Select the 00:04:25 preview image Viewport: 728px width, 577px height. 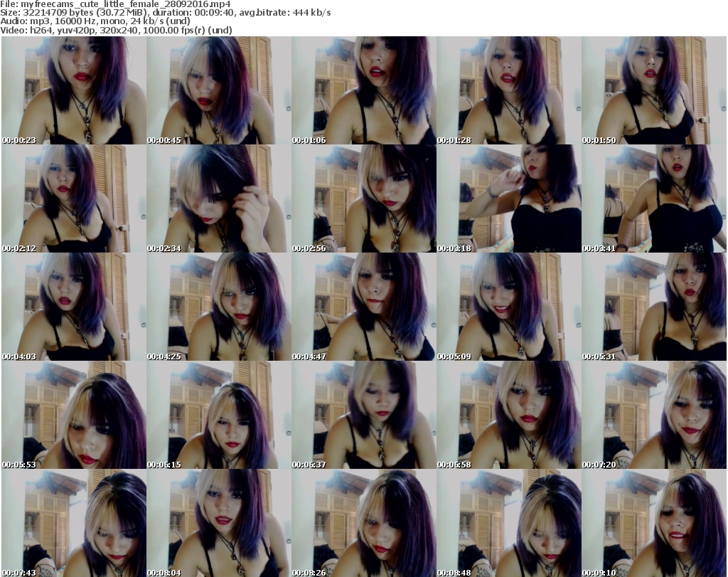pos(219,307)
